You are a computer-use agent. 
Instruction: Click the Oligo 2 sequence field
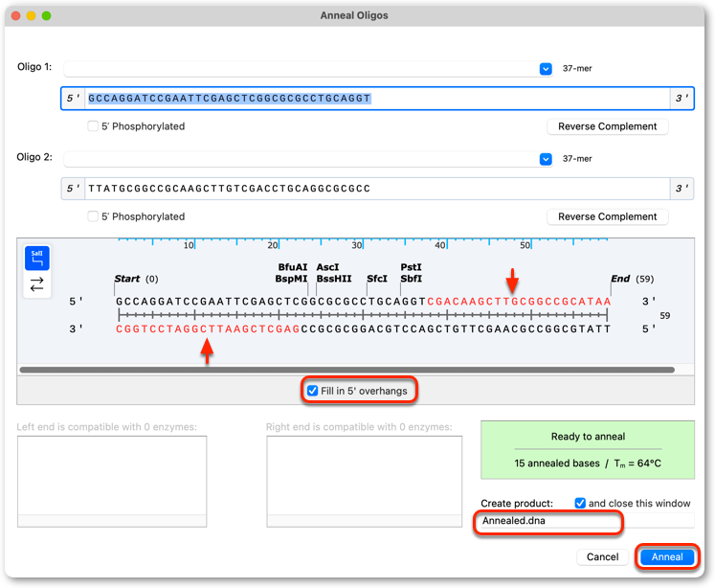(377, 189)
